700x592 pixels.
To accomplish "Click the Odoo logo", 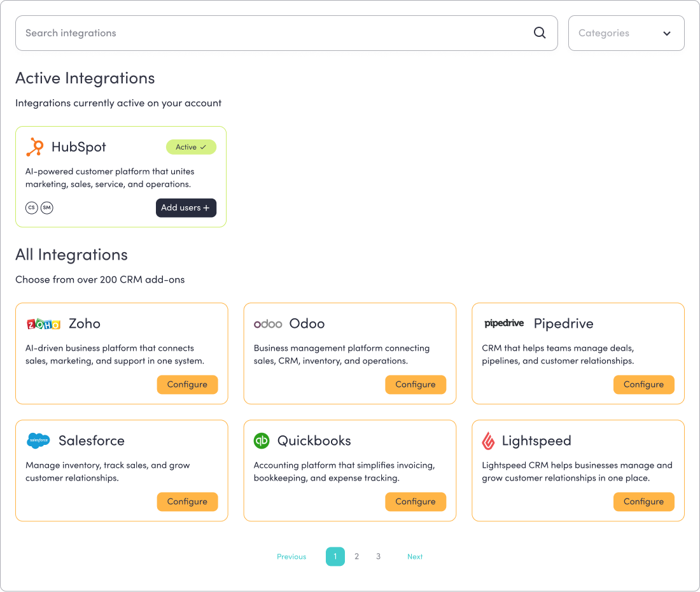I will pos(268,324).
